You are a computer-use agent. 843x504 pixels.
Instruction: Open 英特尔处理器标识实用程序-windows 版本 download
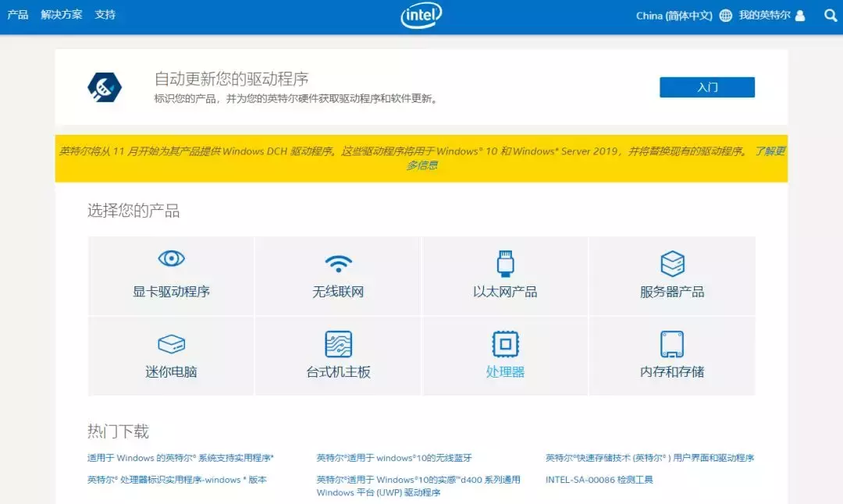(177, 479)
